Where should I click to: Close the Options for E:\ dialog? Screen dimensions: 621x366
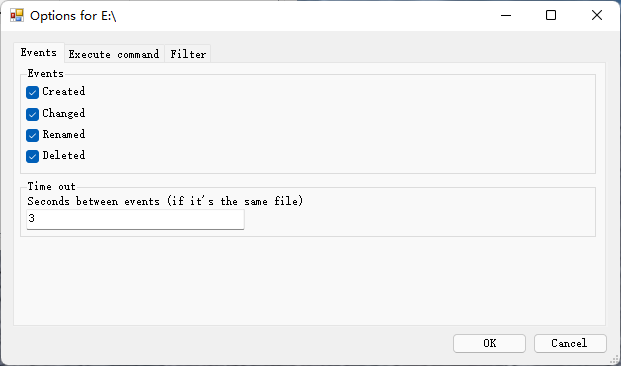coord(596,15)
